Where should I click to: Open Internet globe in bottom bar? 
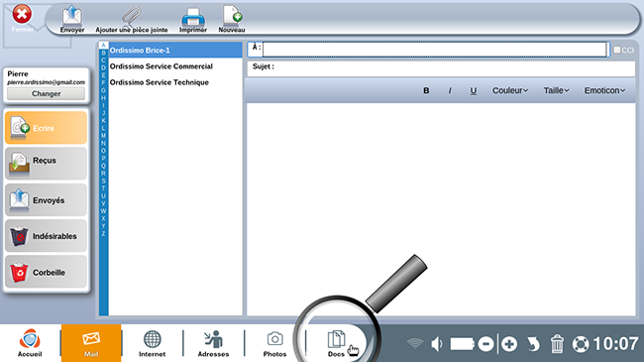pyautogui.click(x=152, y=343)
